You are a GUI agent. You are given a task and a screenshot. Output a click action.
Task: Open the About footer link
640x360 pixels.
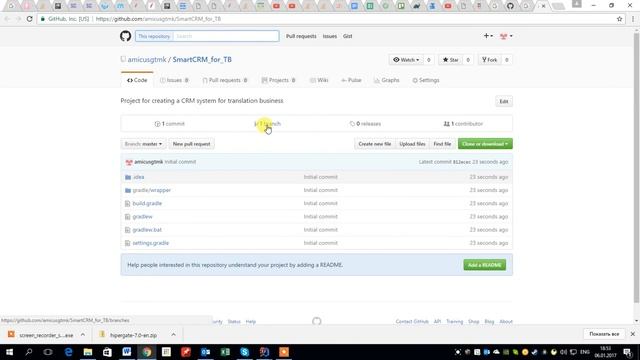pos(506,322)
